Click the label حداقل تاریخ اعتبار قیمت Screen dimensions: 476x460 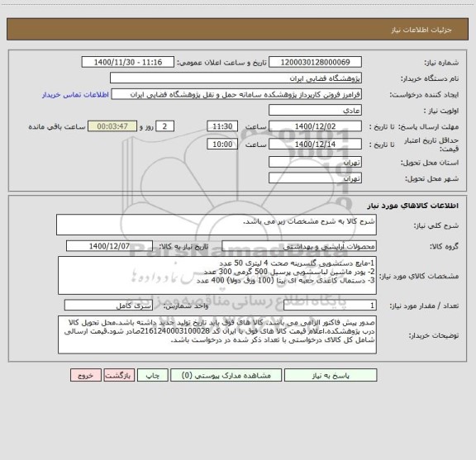431,145
